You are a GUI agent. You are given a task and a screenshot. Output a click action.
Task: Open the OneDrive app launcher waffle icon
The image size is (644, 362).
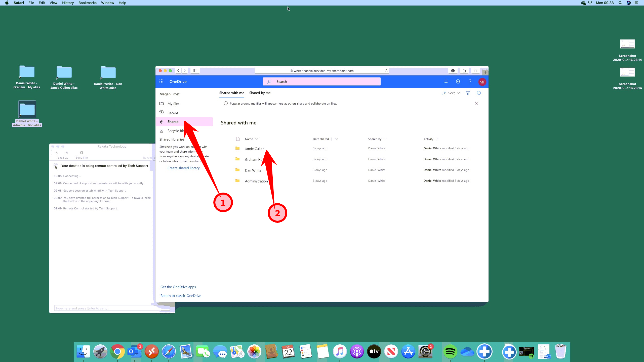[161, 81]
